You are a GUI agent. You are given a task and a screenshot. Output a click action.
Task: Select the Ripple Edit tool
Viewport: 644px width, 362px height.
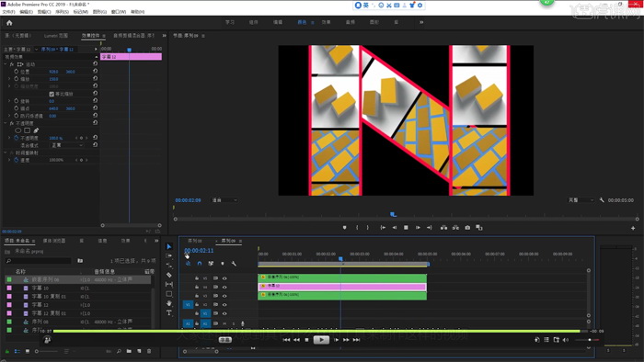(168, 266)
